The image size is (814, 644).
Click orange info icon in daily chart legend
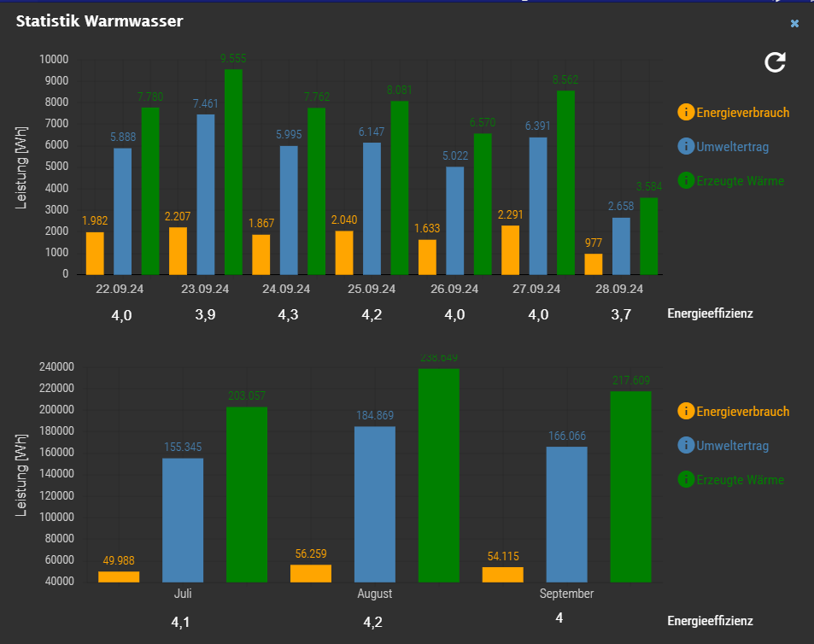click(x=686, y=112)
